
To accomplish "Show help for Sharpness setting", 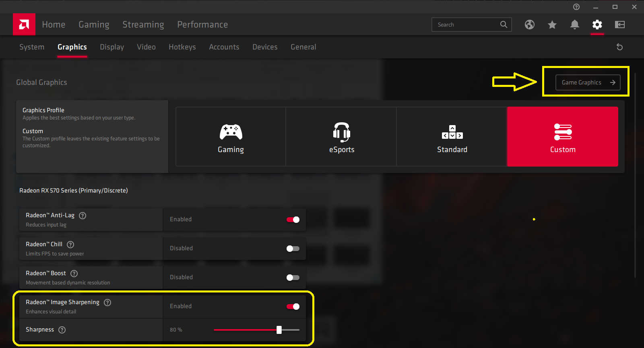I will 62,330.
